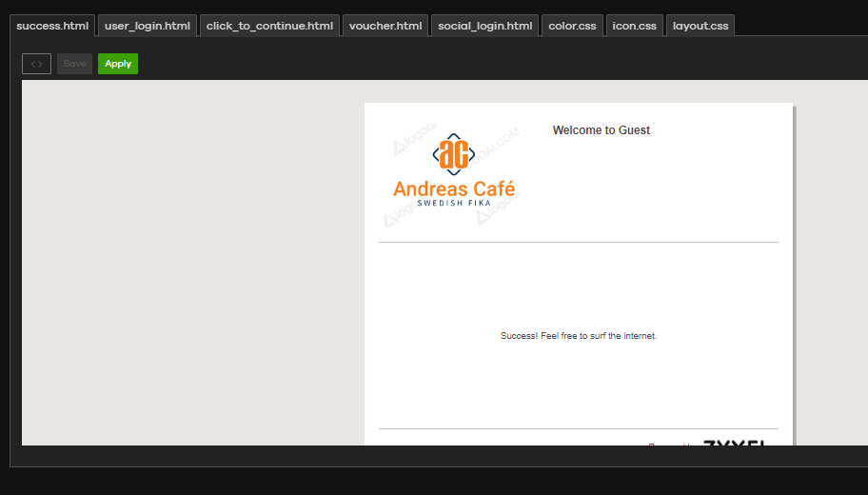Viewport: 868px width, 495px height.
Task: Click the Zyxel logo in the footer
Action: click(x=735, y=443)
